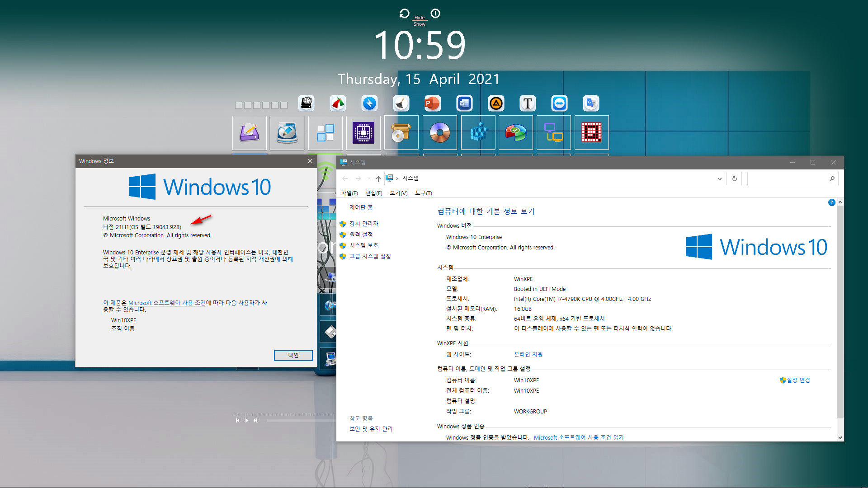This screenshot has height=488, width=868.
Task: Click Hide above the clock widget
Action: (420, 18)
